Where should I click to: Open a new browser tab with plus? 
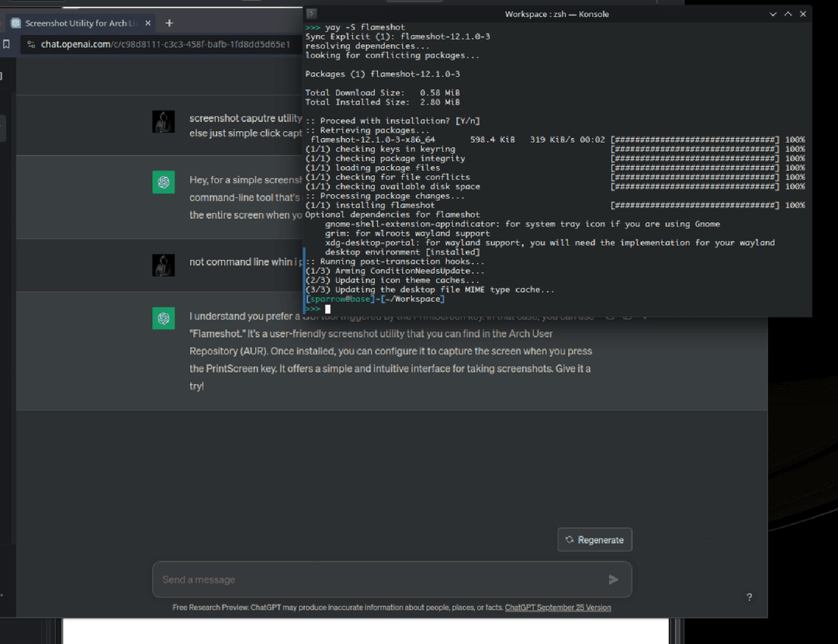click(169, 23)
